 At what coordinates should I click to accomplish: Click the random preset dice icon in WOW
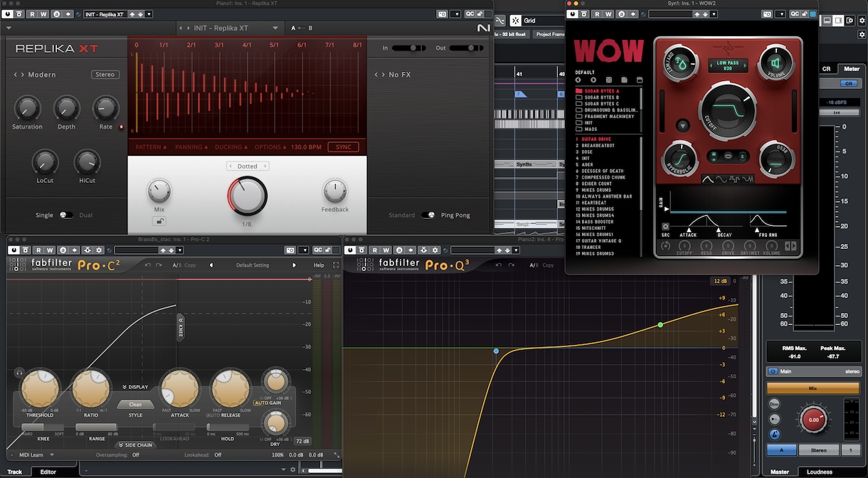(609, 80)
